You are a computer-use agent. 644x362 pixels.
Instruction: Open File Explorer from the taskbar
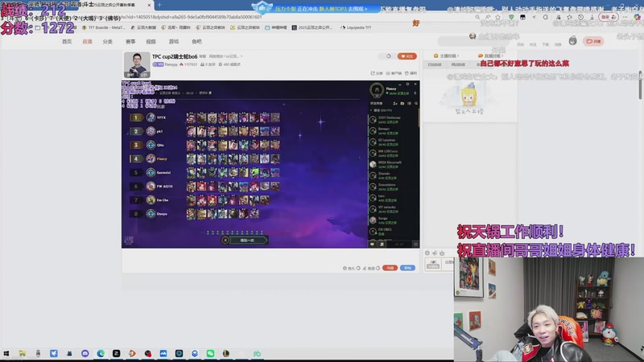23,353
